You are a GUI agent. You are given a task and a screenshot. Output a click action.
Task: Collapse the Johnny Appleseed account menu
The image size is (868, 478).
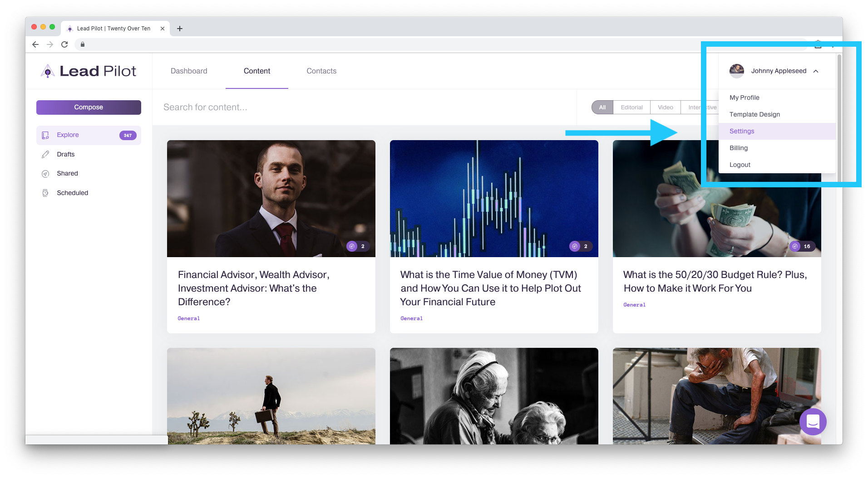pos(816,71)
